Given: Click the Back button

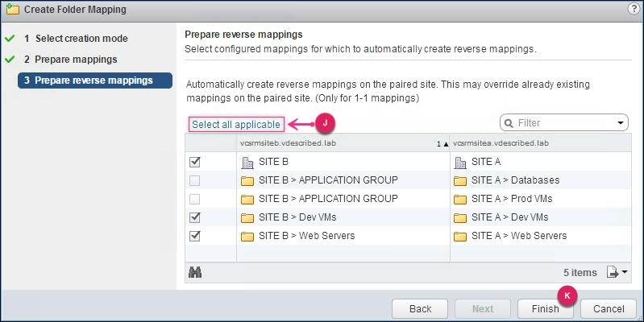Looking at the screenshot, I should pos(420,309).
